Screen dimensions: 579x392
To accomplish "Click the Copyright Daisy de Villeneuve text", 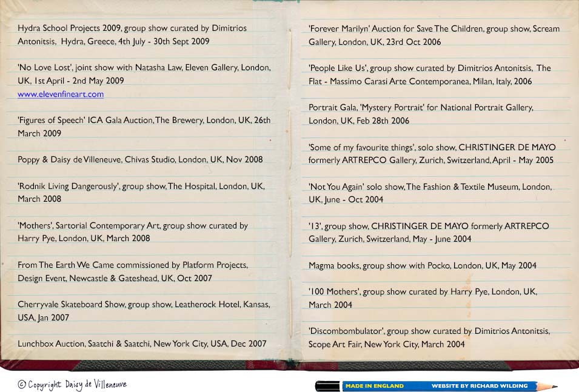I will [72, 384].
